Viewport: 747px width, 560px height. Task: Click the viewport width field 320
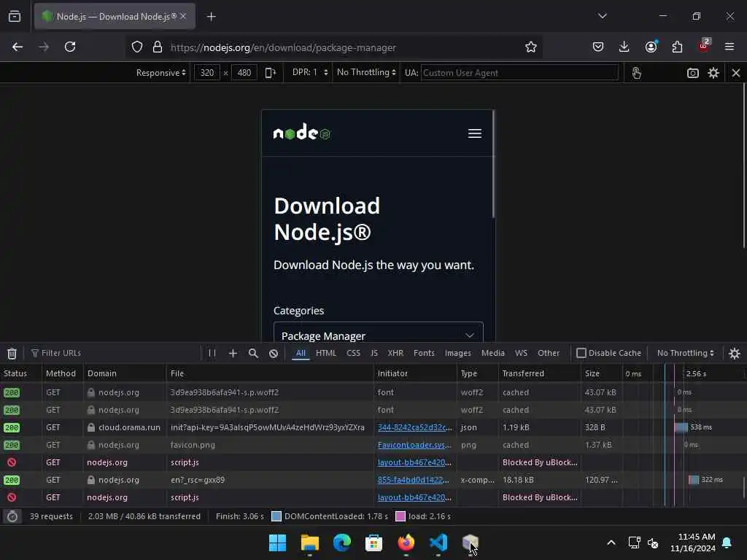(x=206, y=73)
